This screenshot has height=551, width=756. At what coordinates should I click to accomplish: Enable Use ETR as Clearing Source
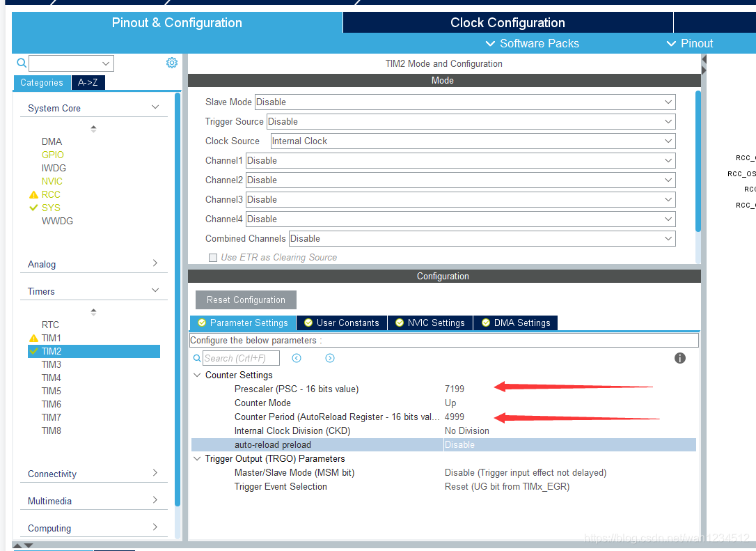(213, 258)
